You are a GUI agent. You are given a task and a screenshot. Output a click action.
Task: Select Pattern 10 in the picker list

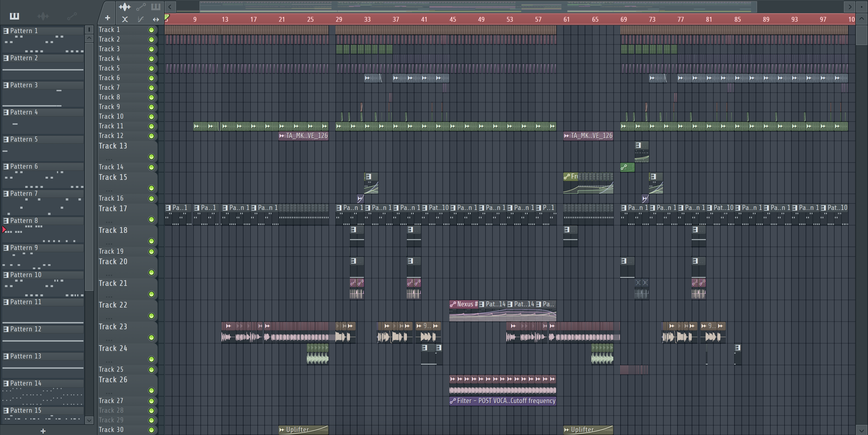tap(43, 275)
